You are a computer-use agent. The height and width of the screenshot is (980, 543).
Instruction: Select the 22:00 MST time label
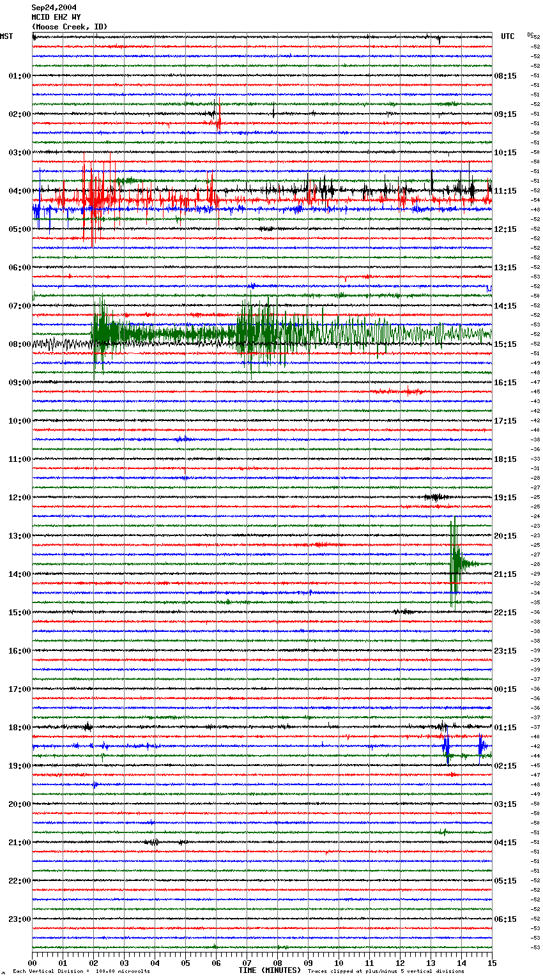point(20,881)
